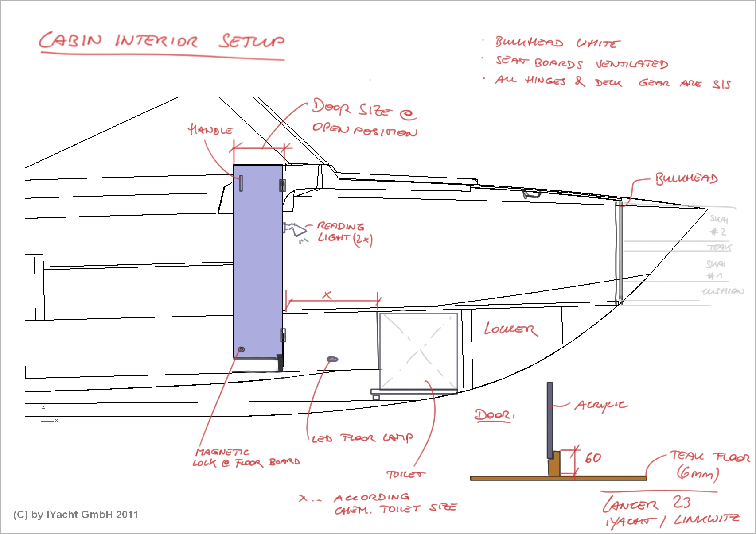
Task: Click the 'DOOR SIZE @ OPEN POSITION' label
Action: (365, 118)
